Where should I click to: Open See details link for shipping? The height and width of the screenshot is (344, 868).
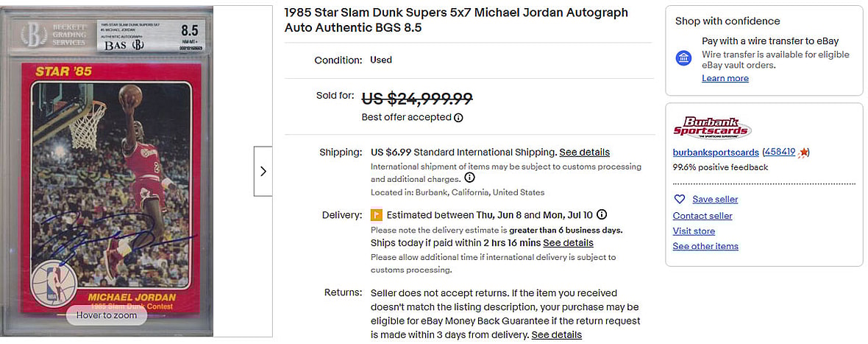coord(584,152)
